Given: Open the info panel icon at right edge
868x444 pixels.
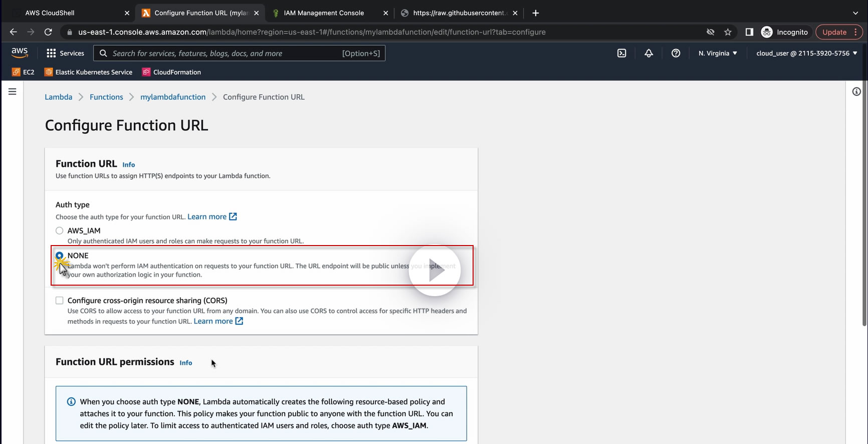Looking at the screenshot, I should (x=856, y=92).
